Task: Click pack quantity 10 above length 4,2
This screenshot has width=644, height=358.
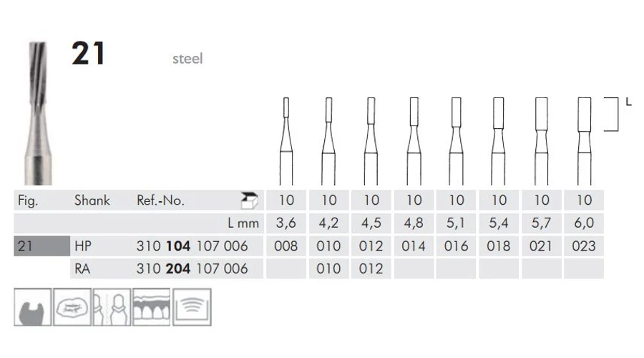Action: coord(329,200)
